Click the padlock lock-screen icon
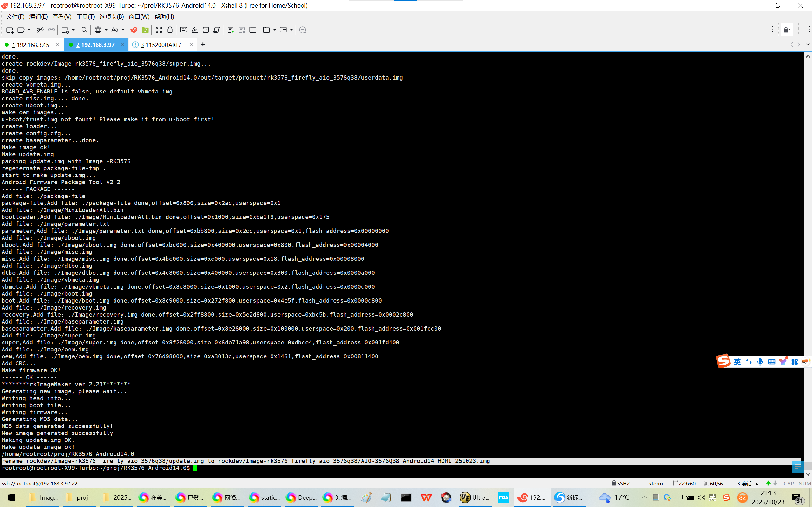The width and height of the screenshot is (812, 507). (170, 30)
